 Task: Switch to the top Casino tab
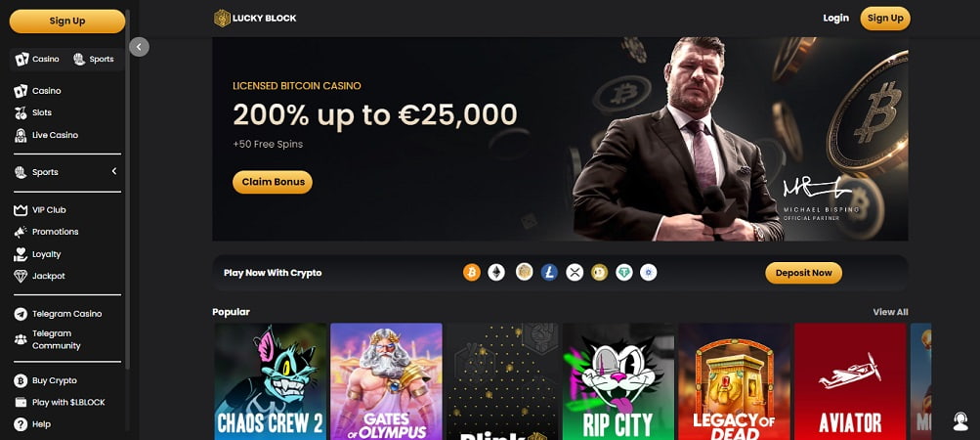pyautogui.click(x=37, y=60)
